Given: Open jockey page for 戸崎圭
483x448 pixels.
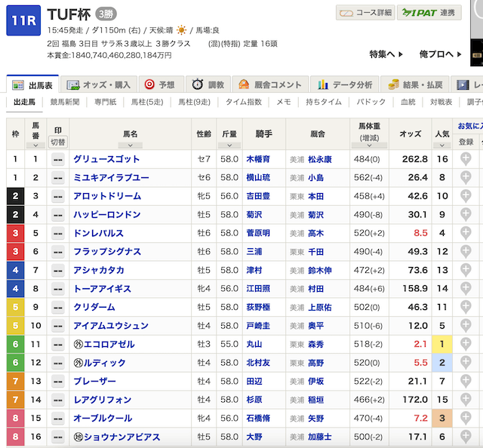Looking at the screenshot, I should coord(258,326).
